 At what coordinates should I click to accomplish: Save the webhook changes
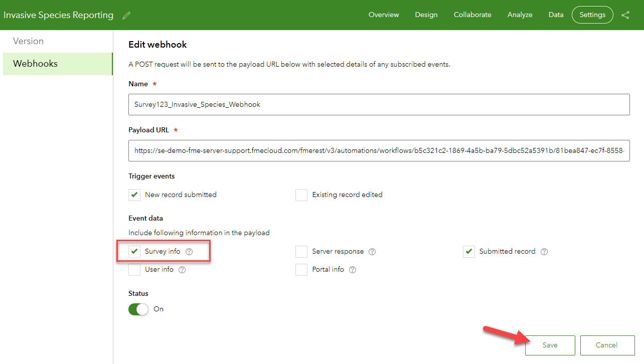click(550, 345)
